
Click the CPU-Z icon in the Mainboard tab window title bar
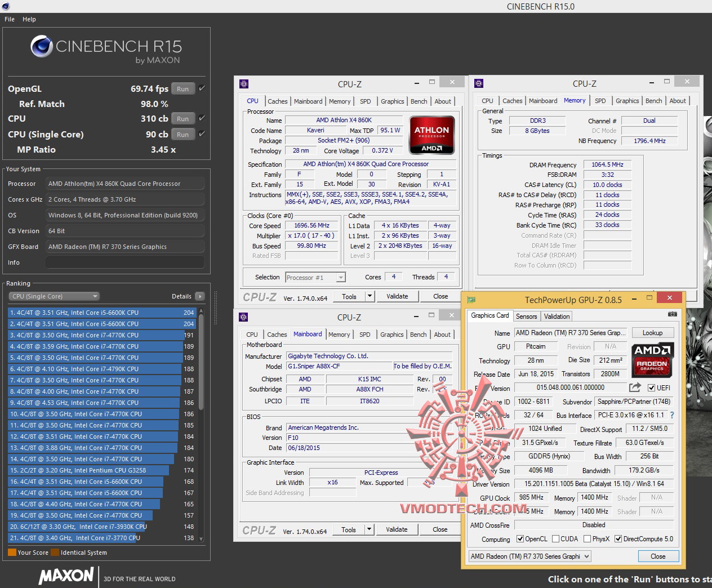tap(243, 317)
